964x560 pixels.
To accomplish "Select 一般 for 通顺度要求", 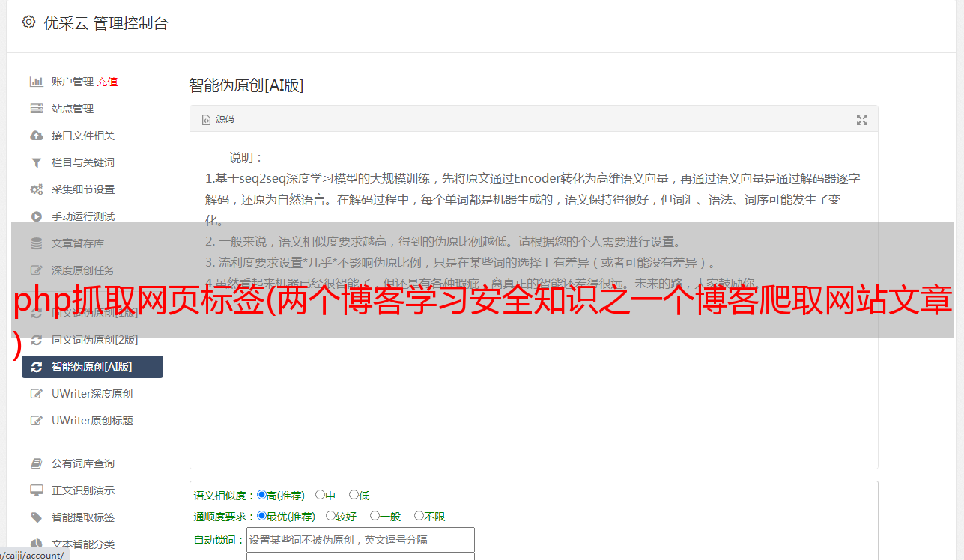I will [375, 516].
